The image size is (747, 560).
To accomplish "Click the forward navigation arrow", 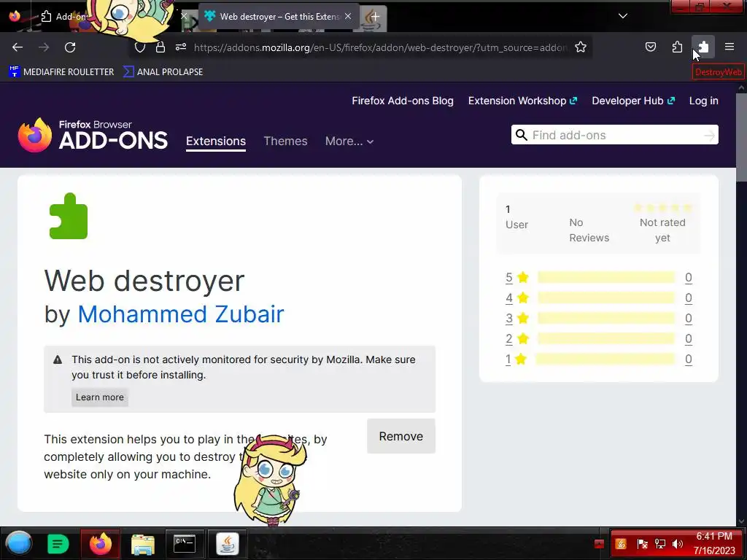I will (44, 47).
